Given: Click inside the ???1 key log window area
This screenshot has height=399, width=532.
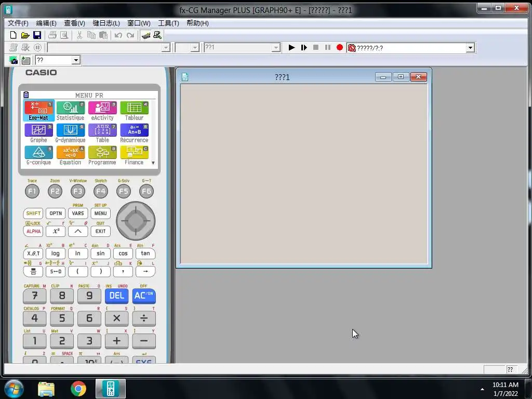Looking at the screenshot, I should click(303, 174).
